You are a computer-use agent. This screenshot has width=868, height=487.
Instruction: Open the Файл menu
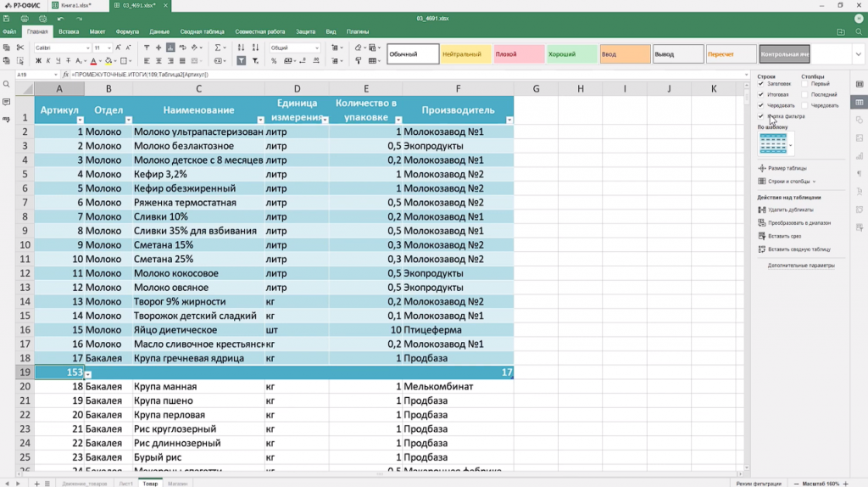(x=9, y=31)
